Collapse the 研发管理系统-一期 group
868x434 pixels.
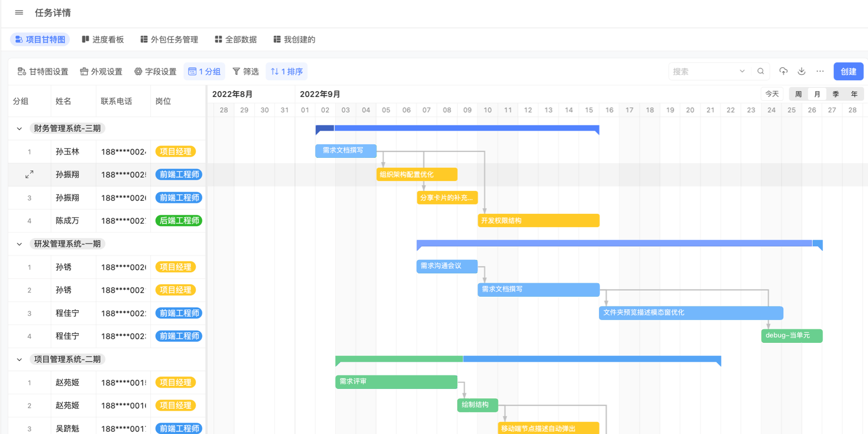20,244
